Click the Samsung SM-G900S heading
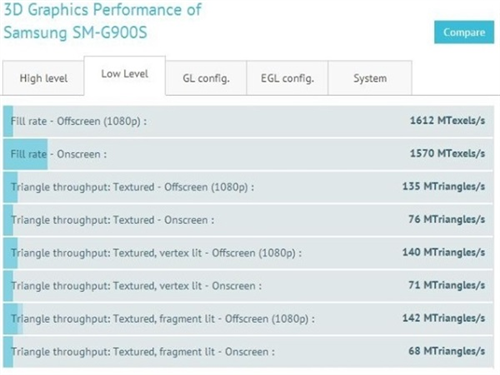The width and height of the screenshot is (500, 375). coord(75,33)
